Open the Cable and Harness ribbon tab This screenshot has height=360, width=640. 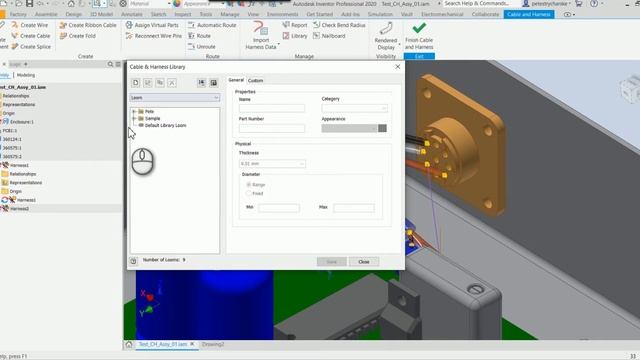529,14
